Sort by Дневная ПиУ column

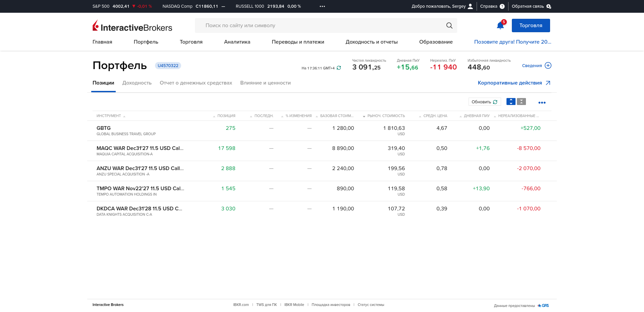477,116
